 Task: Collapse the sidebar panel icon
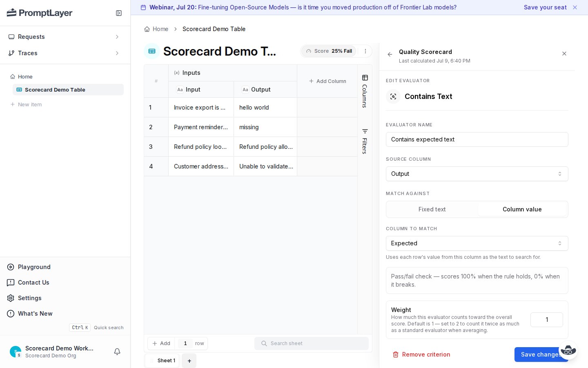pyautogui.click(x=119, y=13)
